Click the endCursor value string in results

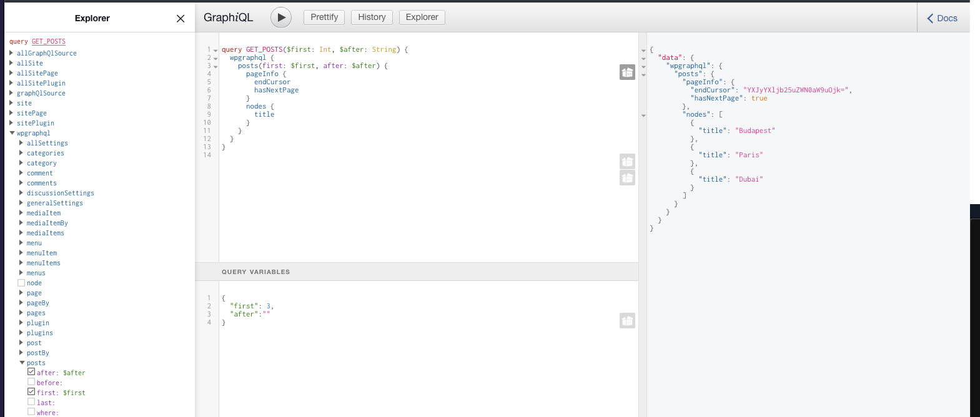pos(796,91)
